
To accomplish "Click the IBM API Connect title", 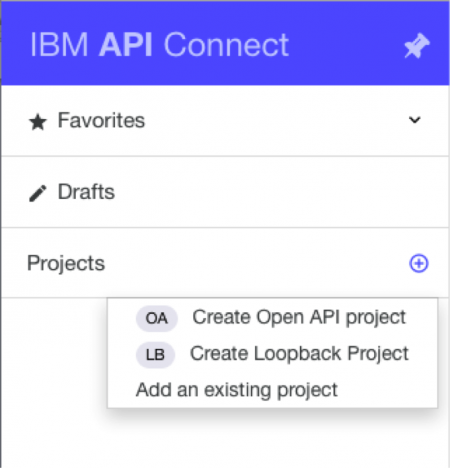I will [x=159, y=45].
